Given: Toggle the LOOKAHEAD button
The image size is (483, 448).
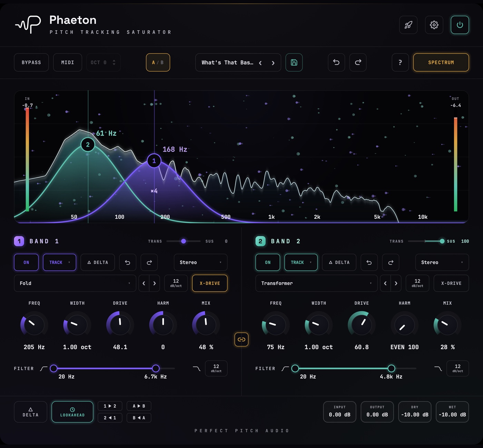Looking at the screenshot, I should [72, 412].
